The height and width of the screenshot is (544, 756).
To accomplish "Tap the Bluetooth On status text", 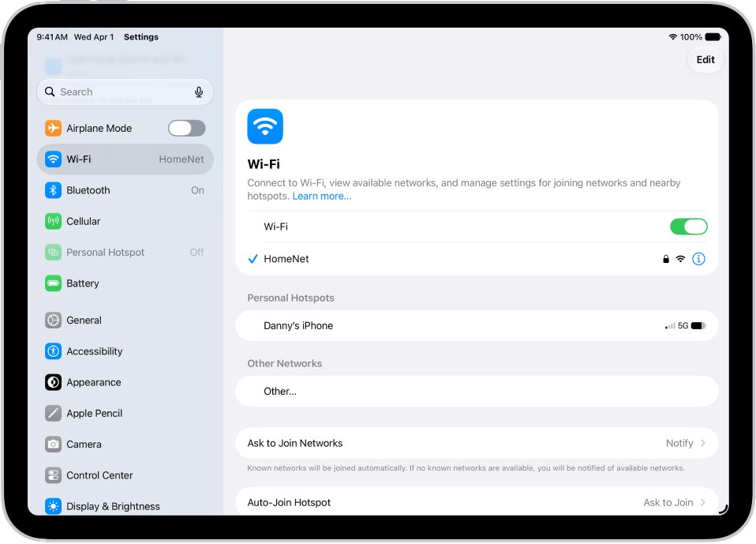I will (x=197, y=190).
